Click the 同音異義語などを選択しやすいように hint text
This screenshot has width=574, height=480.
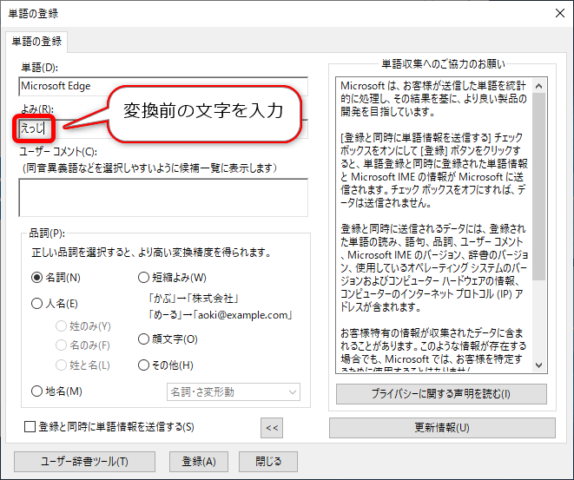pos(150,168)
